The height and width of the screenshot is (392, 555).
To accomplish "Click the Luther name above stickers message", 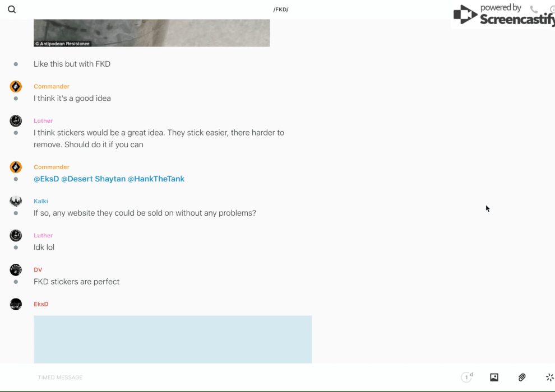I will click(x=43, y=121).
